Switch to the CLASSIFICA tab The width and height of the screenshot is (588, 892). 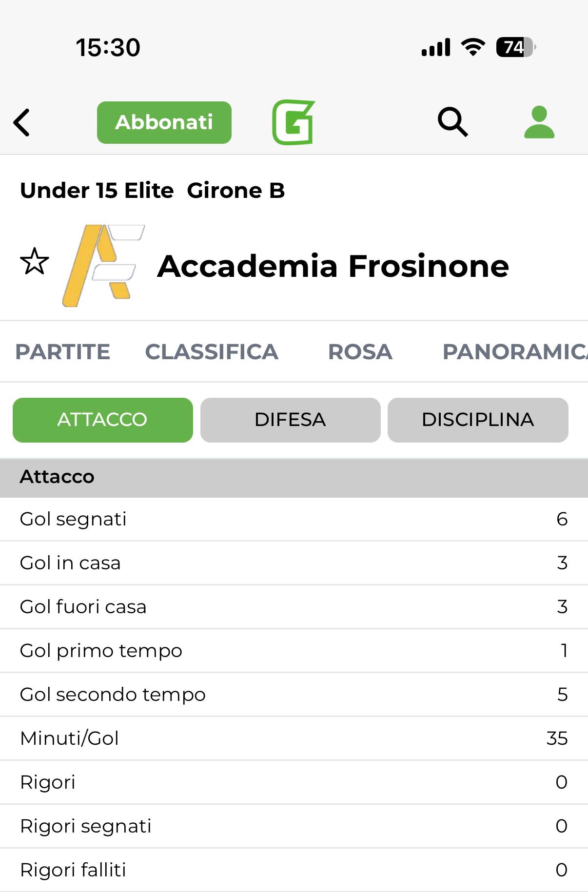(x=212, y=352)
